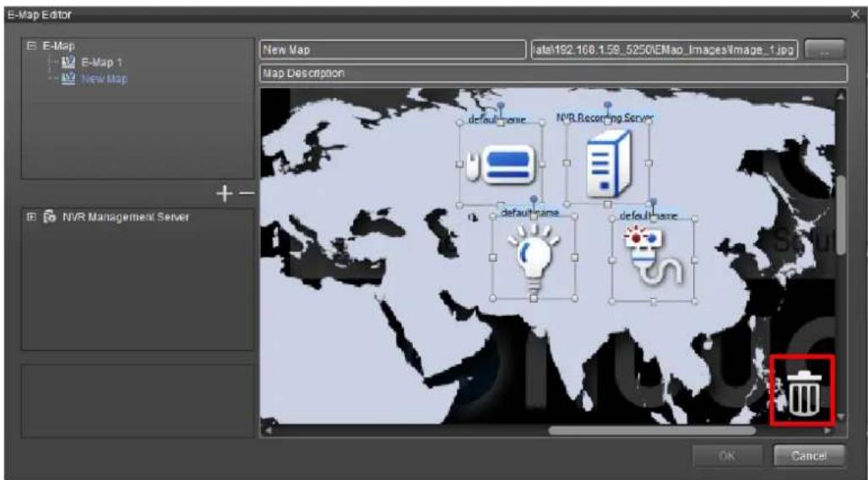Click NVR Management Server icon in tree
Image resolution: width=868 pixels, height=480 pixels.
51,216
